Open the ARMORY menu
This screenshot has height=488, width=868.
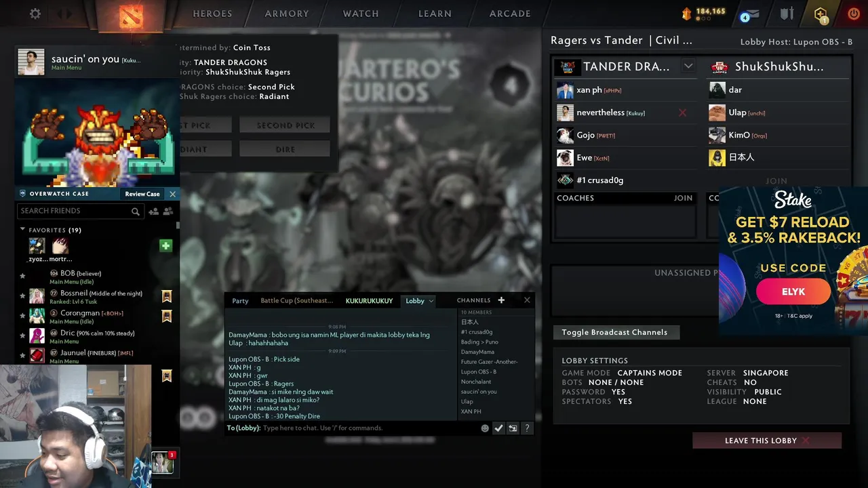click(287, 14)
